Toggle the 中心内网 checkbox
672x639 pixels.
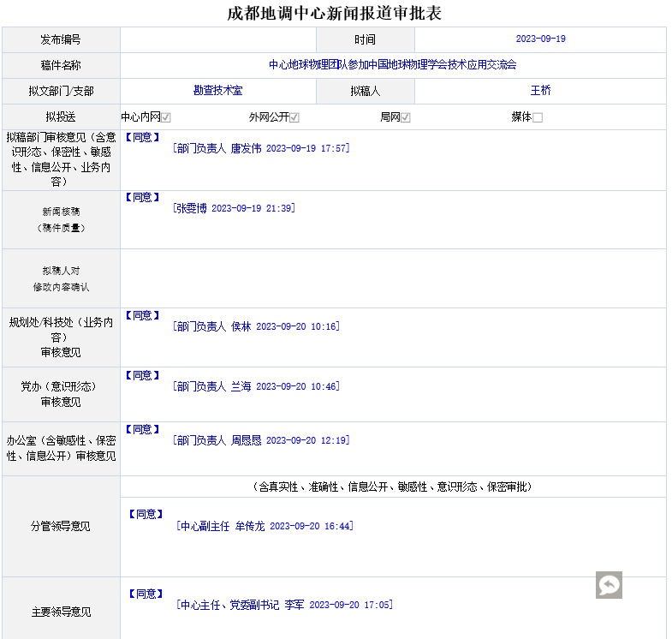coord(166,117)
